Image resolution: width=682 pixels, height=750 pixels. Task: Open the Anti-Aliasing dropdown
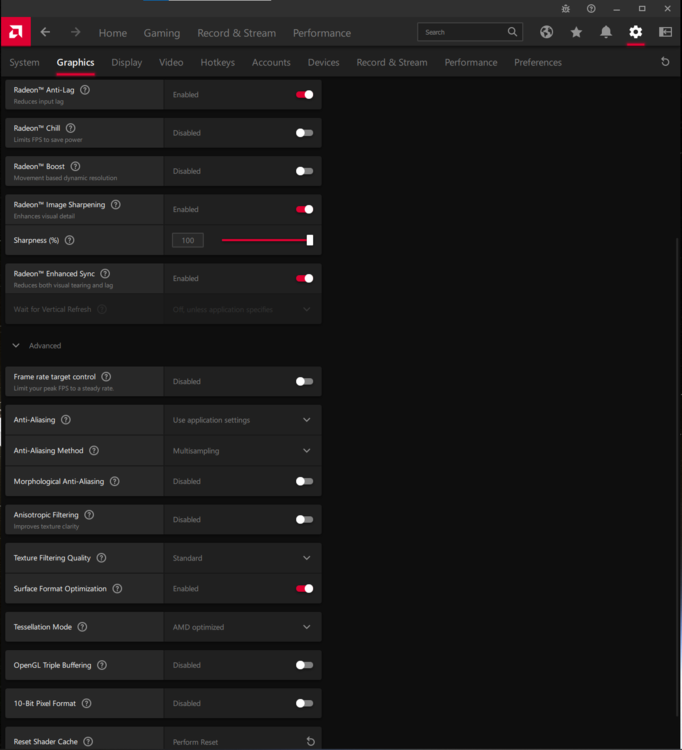[242, 420]
